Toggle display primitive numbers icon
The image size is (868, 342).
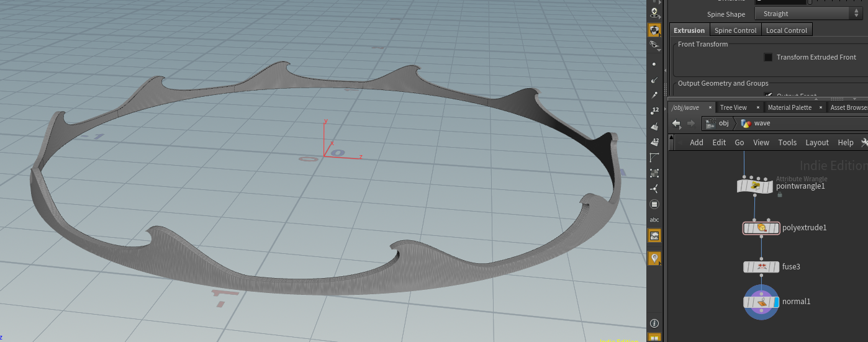coord(654,142)
